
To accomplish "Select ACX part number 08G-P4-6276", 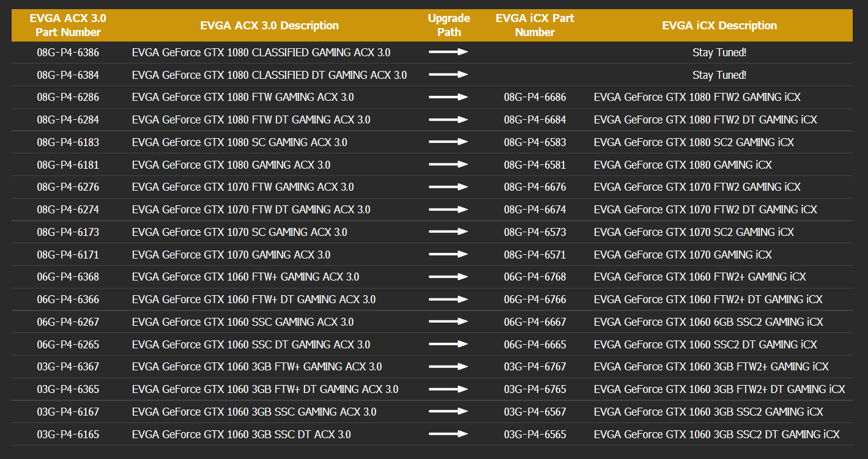I will click(x=68, y=187).
